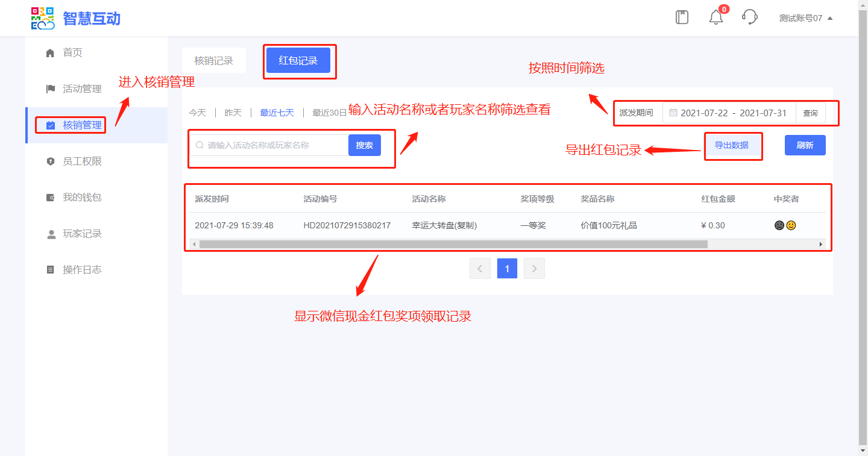The image size is (868, 456).
Task: Choose the 昨天 time filter
Action: (233, 113)
